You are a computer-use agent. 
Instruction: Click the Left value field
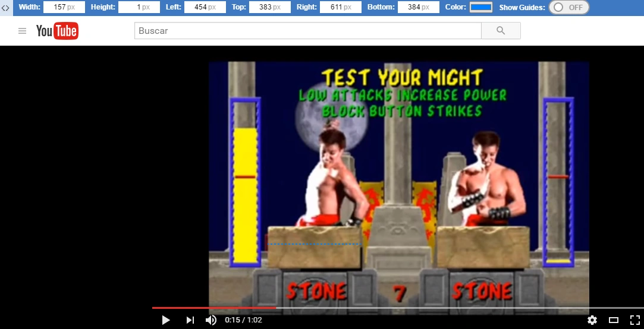pos(205,7)
